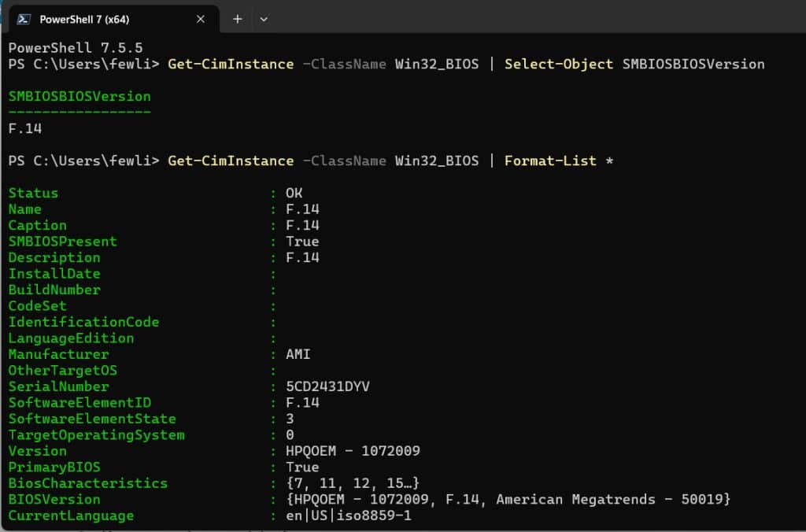This screenshot has height=532, width=806.
Task: Click the LanguageEdition property label
Action: coord(72,338)
